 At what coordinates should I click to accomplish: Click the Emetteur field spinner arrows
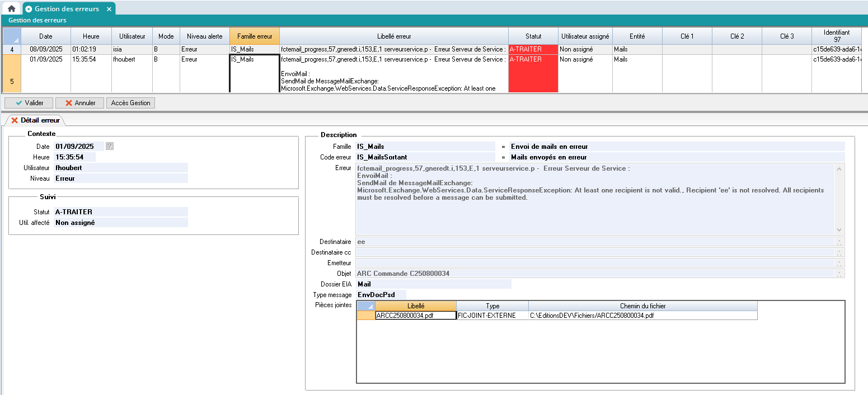click(x=839, y=263)
